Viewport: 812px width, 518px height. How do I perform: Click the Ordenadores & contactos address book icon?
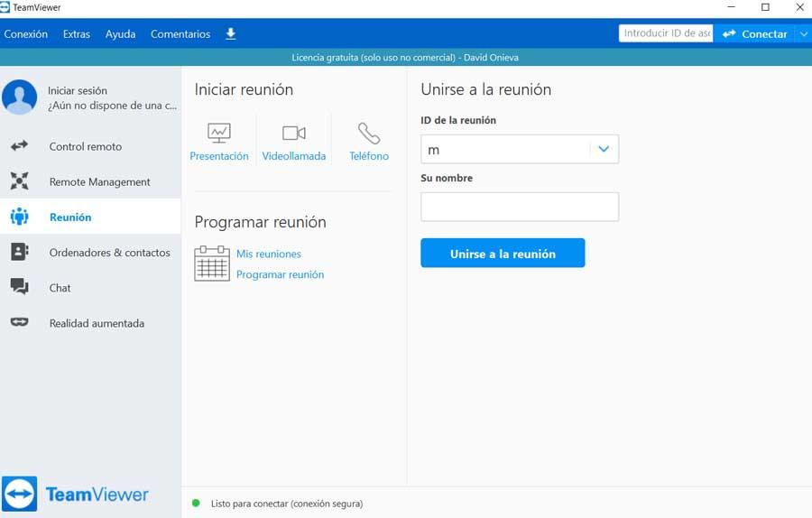pyautogui.click(x=20, y=252)
